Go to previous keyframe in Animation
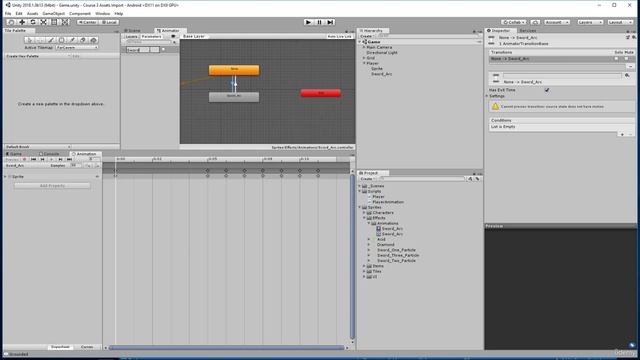Image resolution: width=640 pixels, height=360 pixels. [x=42, y=160]
